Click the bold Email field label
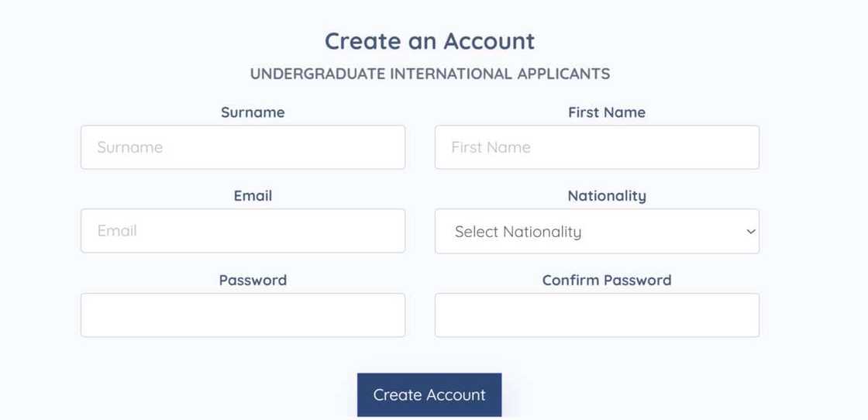This screenshot has height=420, width=868. pos(253,196)
